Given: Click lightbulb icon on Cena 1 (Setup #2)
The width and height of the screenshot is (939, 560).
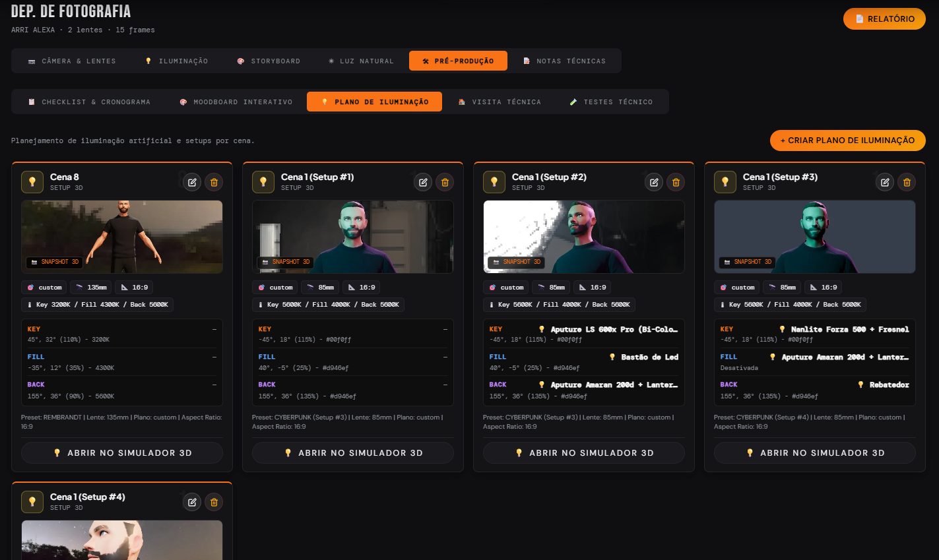Looking at the screenshot, I should click(x=494, y=182).
